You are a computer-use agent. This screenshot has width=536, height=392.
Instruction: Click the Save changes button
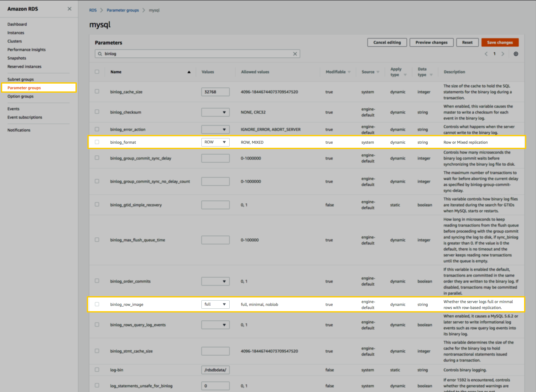pyautogui.click(x=500, y=42)
